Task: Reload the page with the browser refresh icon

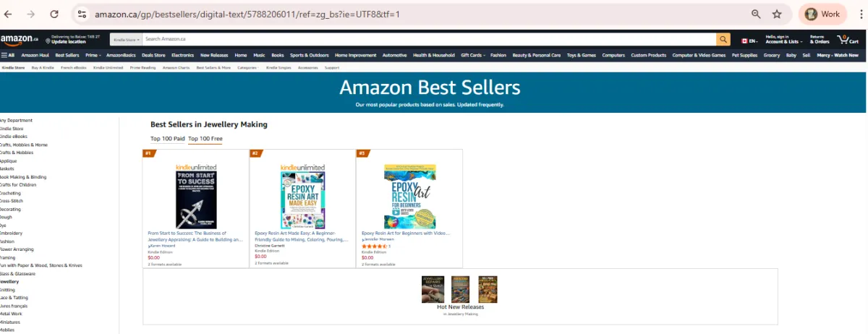Action: click(x=54, y=14)
